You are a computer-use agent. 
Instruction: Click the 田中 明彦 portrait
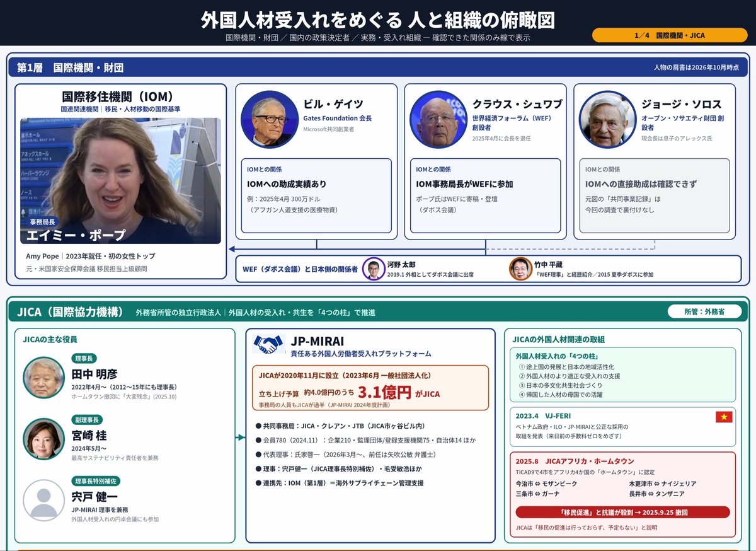point(44,377)
